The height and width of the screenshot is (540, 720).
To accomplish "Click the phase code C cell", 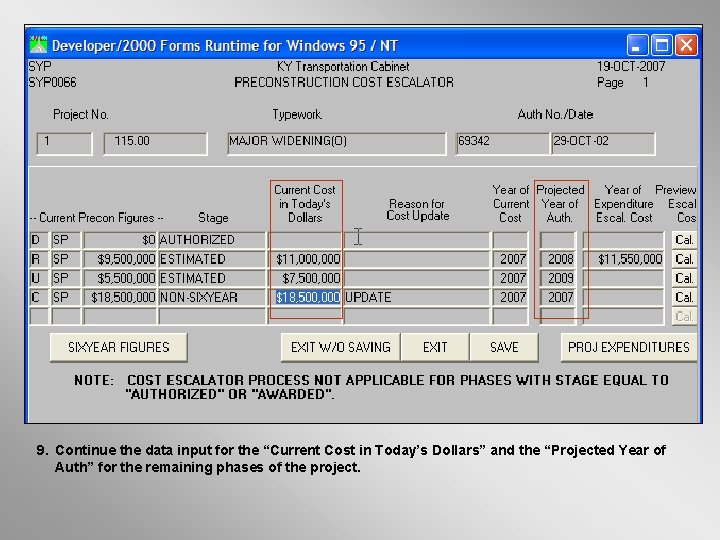I will tap(39, 298).
